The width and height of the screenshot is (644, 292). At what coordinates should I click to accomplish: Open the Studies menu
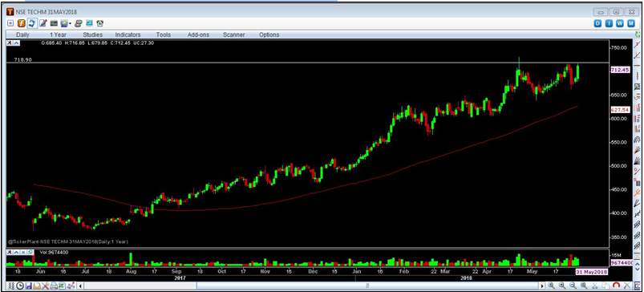point(93,35)
